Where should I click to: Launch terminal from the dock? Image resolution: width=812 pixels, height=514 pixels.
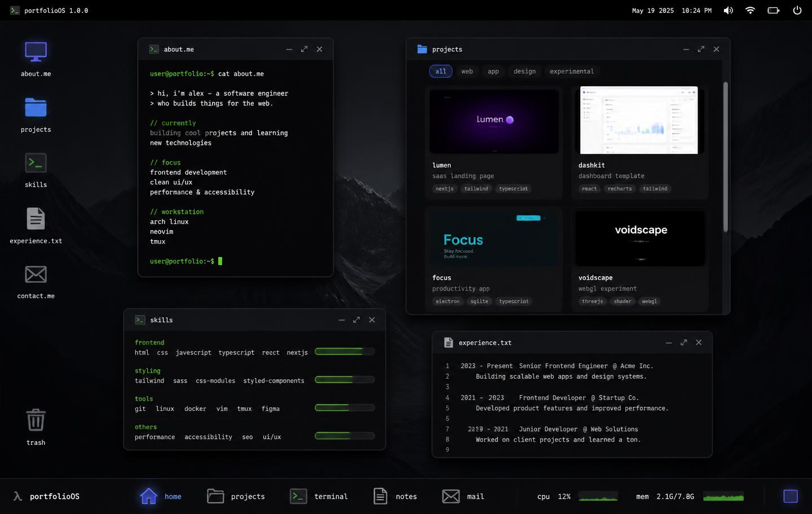(319, 496)
